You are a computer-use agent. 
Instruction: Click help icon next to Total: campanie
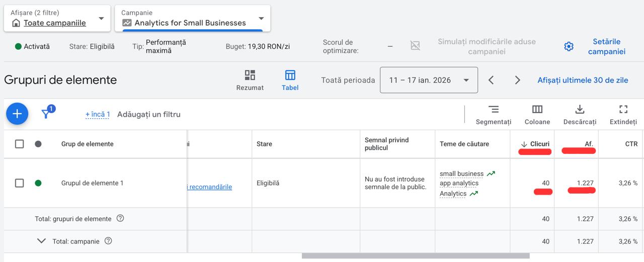(x=108, y=241)
